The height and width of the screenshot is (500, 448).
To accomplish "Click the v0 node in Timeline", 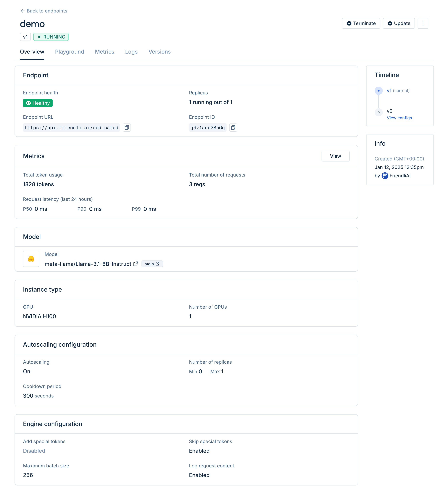I will pos(378,112).
